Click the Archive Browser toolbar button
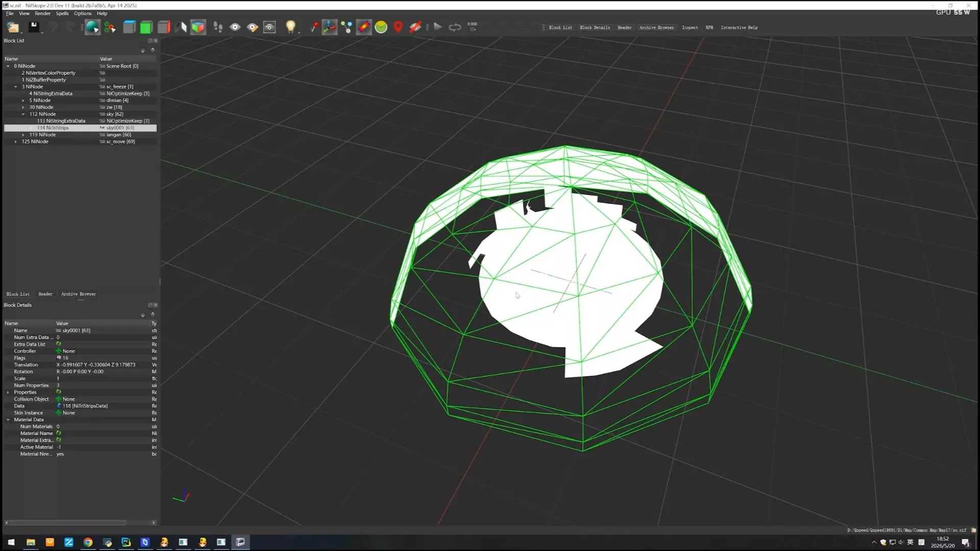 [x=656, y=28]
